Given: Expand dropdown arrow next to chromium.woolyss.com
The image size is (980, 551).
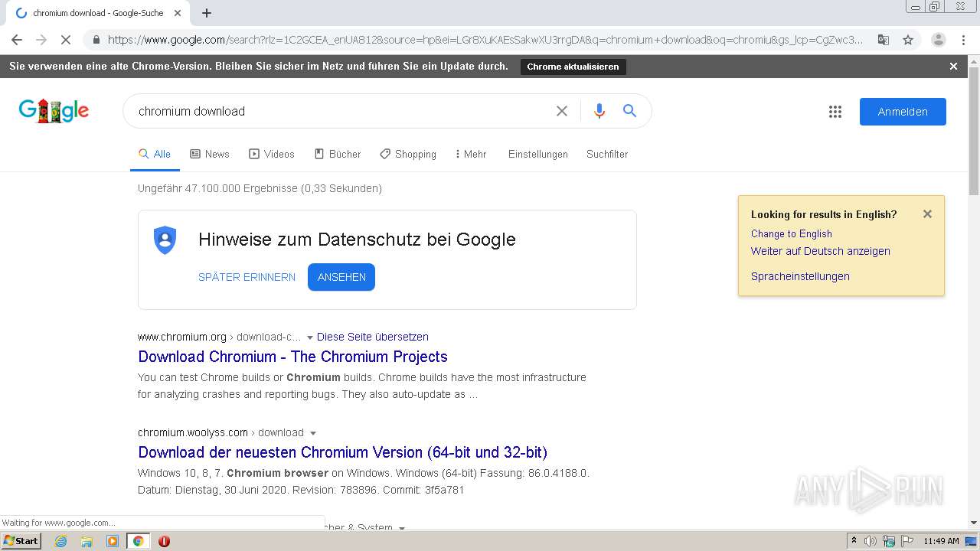Looking at the screenshot, I should pyautogui.click(x=312, y=433).
